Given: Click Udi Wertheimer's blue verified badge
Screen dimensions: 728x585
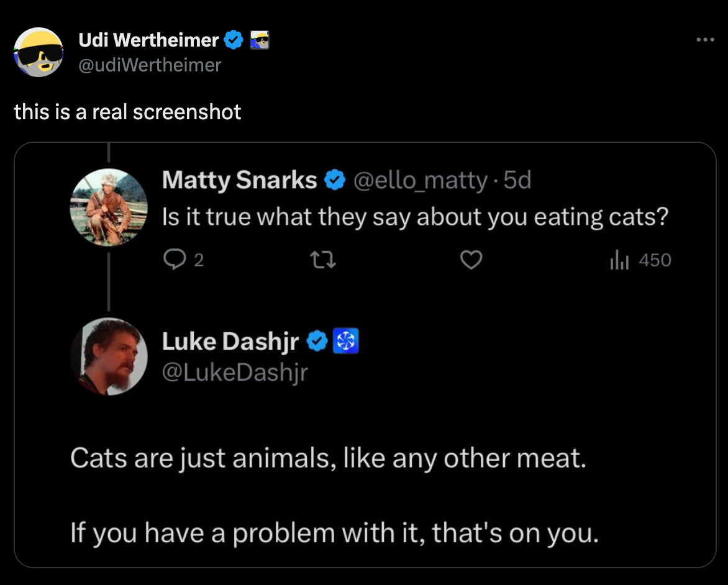Looking at the screenshot, I should [x=234, y=41].
